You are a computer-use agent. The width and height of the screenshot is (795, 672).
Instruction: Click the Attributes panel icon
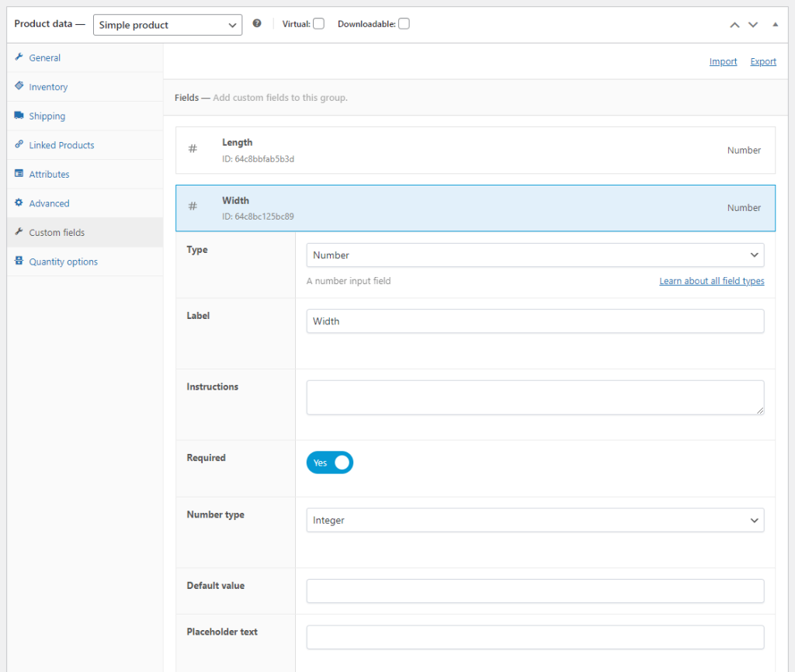tap(17, 174)
